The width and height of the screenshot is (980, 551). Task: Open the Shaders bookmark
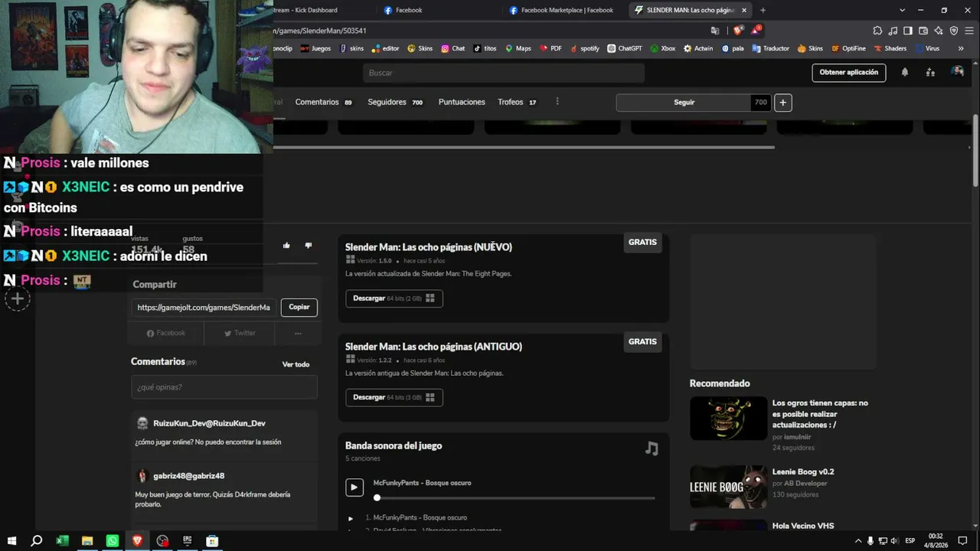point(890,48)
